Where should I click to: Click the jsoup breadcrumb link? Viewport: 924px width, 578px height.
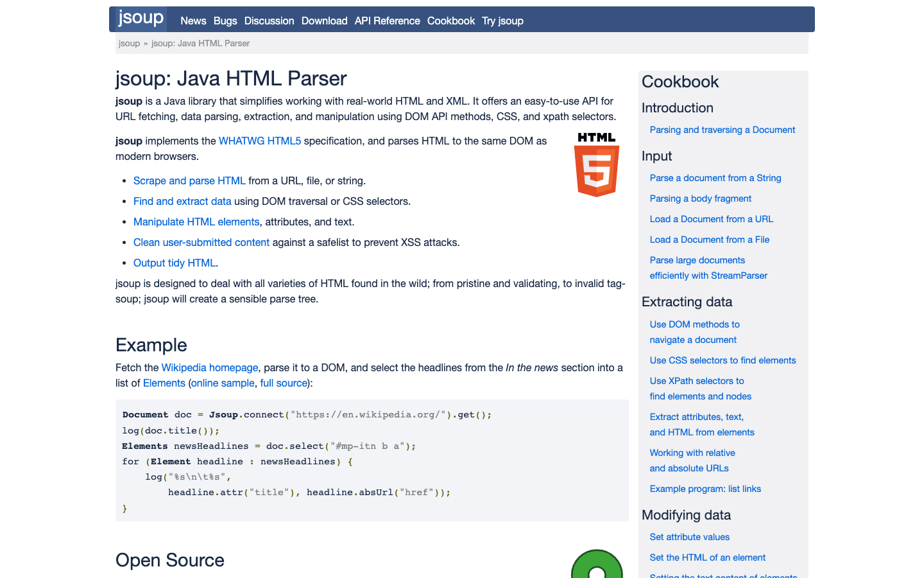[x=129, y=43]
